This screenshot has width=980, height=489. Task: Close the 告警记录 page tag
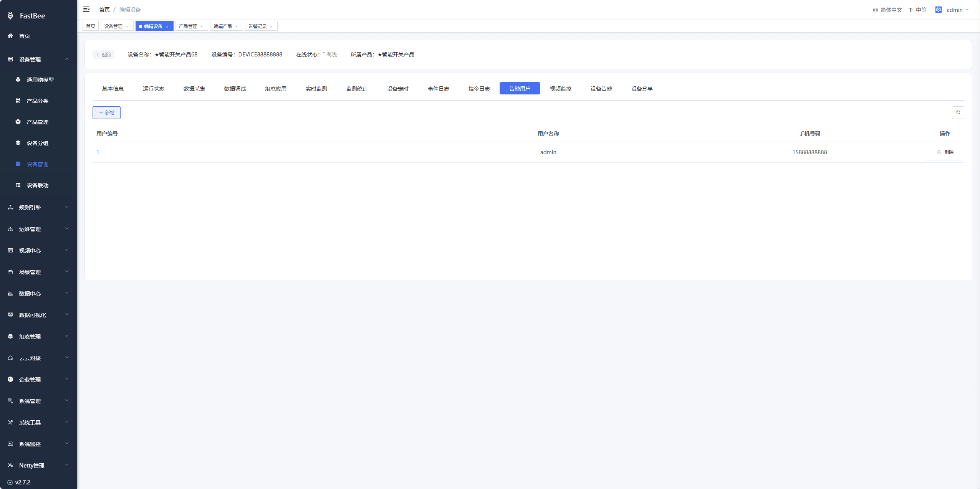tap(271, 26)
